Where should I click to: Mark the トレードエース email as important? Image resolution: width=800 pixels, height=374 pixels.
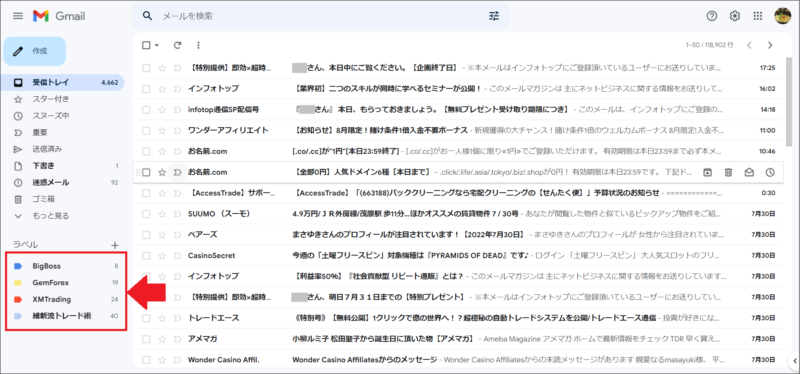(x=177, y=318)
